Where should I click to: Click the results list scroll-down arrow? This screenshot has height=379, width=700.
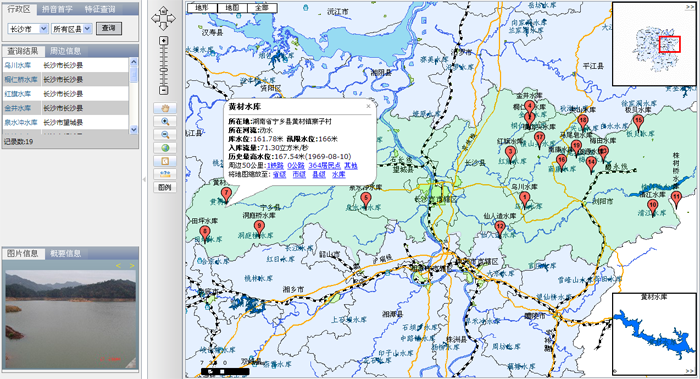(x=133, y=129)
